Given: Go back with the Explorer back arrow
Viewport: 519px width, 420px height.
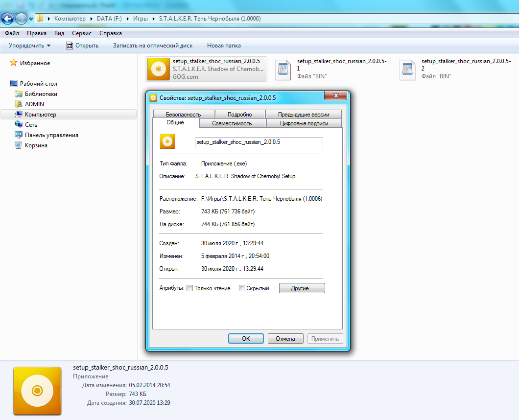Looking at the screenshot, I should (x=8, y=19).
